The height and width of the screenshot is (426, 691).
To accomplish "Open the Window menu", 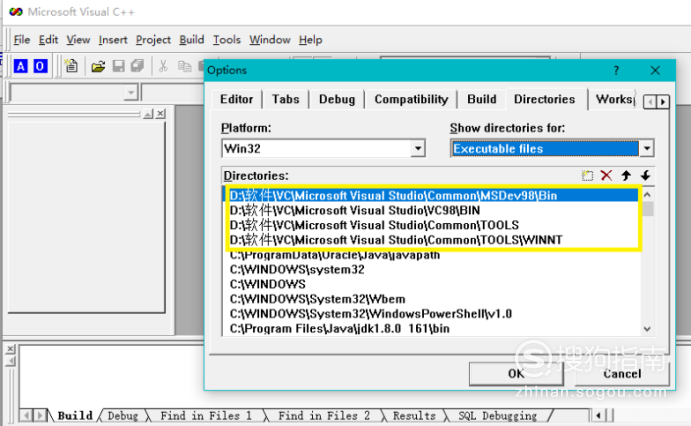I will 270,40.
